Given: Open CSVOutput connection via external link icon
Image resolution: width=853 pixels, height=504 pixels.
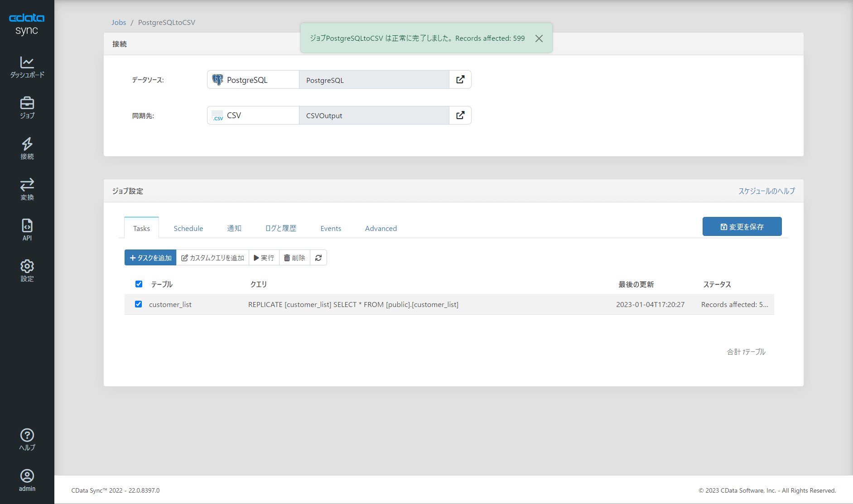Looking at the screenshot, I should [x=460, y=115].
